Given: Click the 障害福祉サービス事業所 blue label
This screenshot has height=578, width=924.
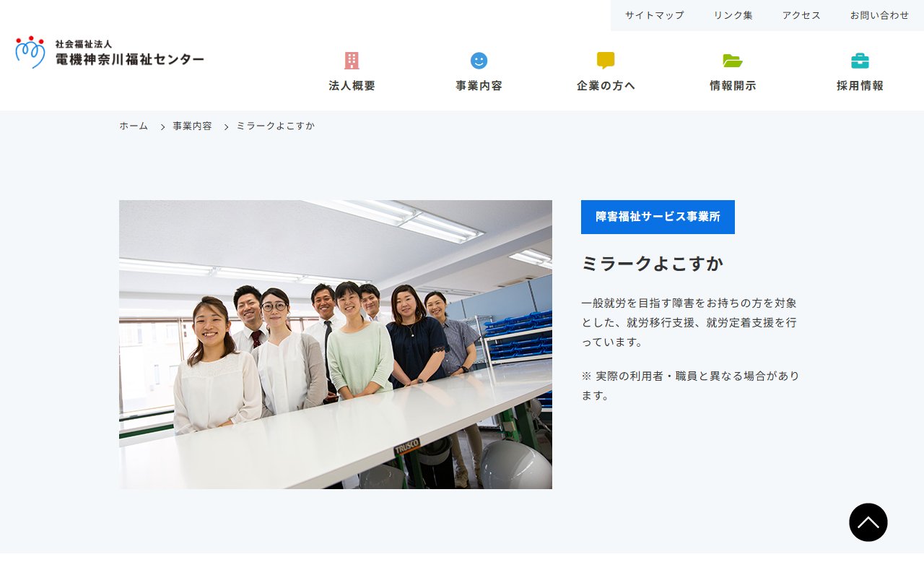Looking at the screenshot, I should 658,217.
